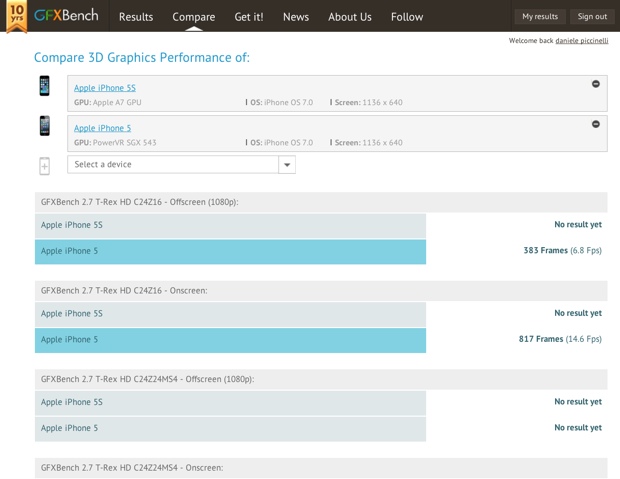Click the 383 Frames (6.8 Fps) result

[x=563, y=250]
